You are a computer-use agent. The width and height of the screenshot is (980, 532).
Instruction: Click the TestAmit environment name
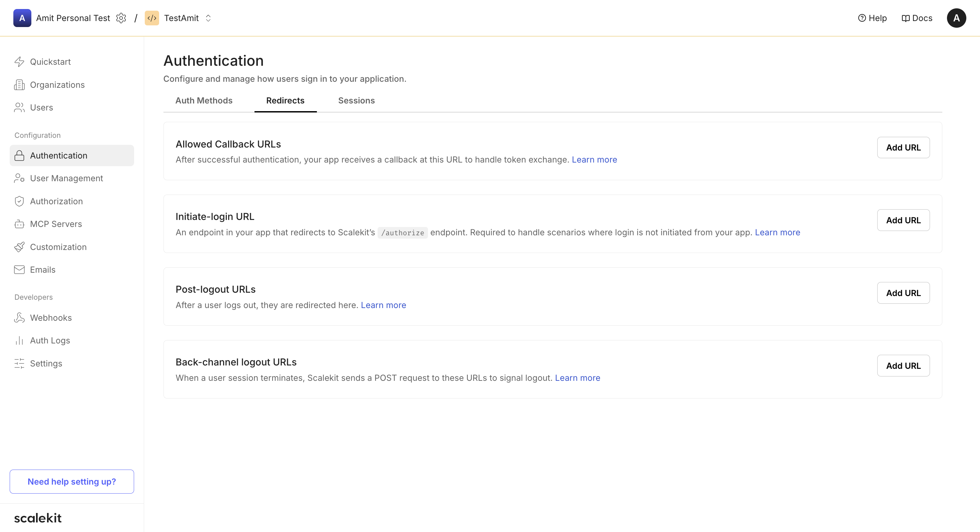(181, 18)
